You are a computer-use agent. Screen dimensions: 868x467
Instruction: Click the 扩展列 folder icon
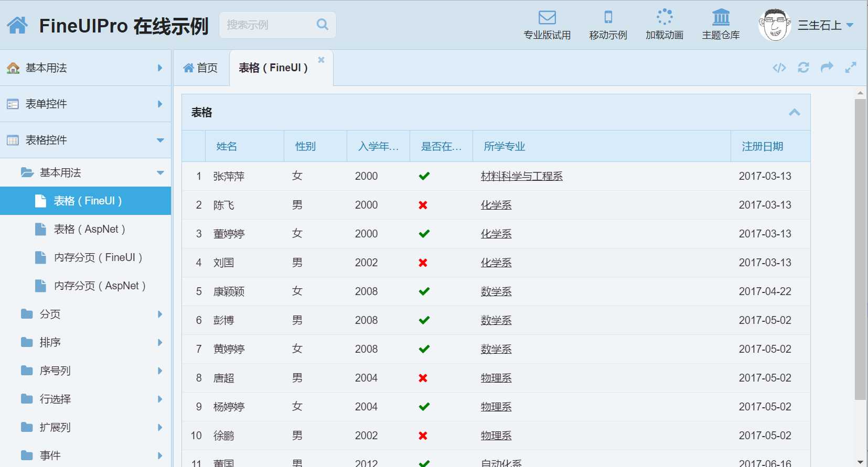(27, 427)
